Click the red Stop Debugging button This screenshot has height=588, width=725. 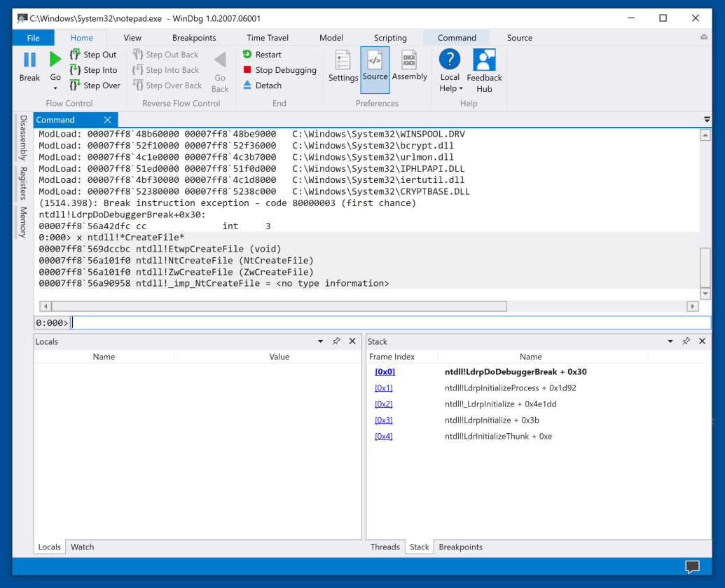[279, 70]
